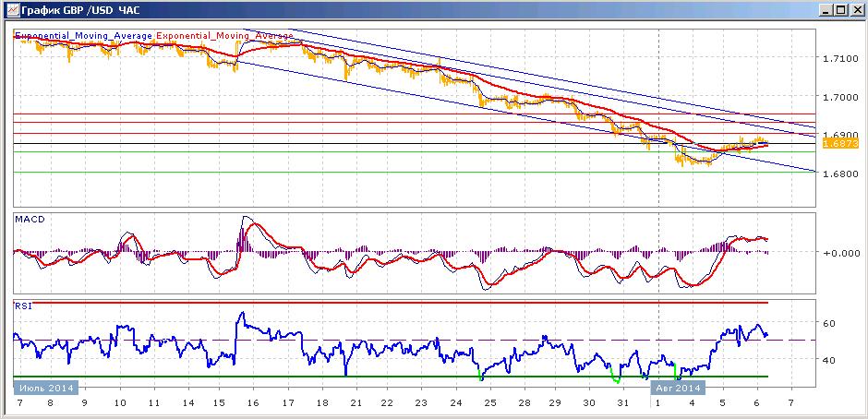The image size is (868, 419).
Task: Click the window title 'График GBP /USD ЧАС'
Action: 80,10
